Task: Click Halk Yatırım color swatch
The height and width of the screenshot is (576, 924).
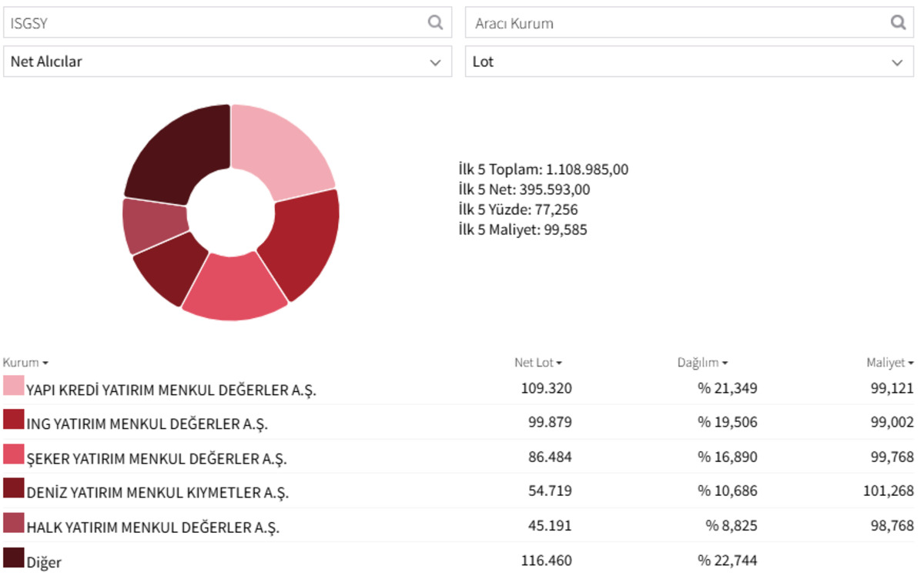Action: (x=14, y=523)
